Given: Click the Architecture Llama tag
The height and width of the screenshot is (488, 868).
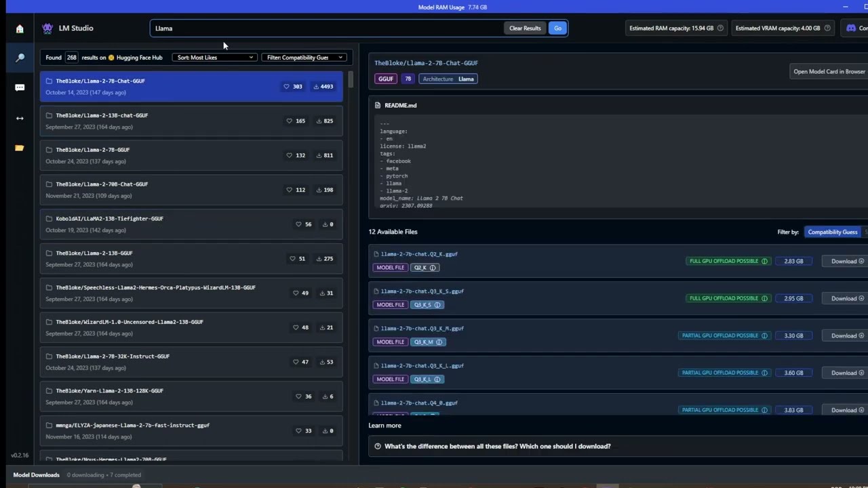Looking at the screenshot, I should [449, 79].
